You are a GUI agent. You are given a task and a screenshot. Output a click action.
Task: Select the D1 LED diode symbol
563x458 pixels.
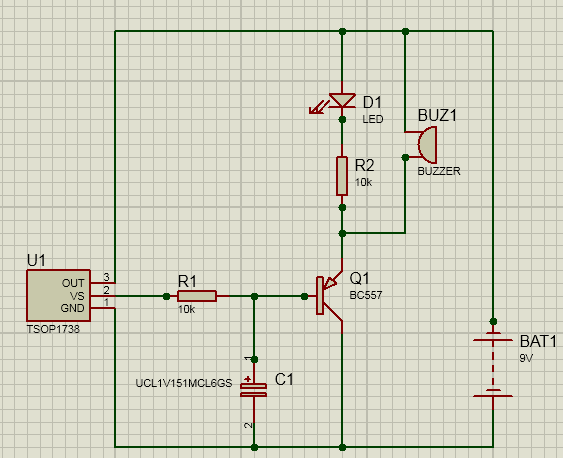pyautogui.click(x=342, y=101)
